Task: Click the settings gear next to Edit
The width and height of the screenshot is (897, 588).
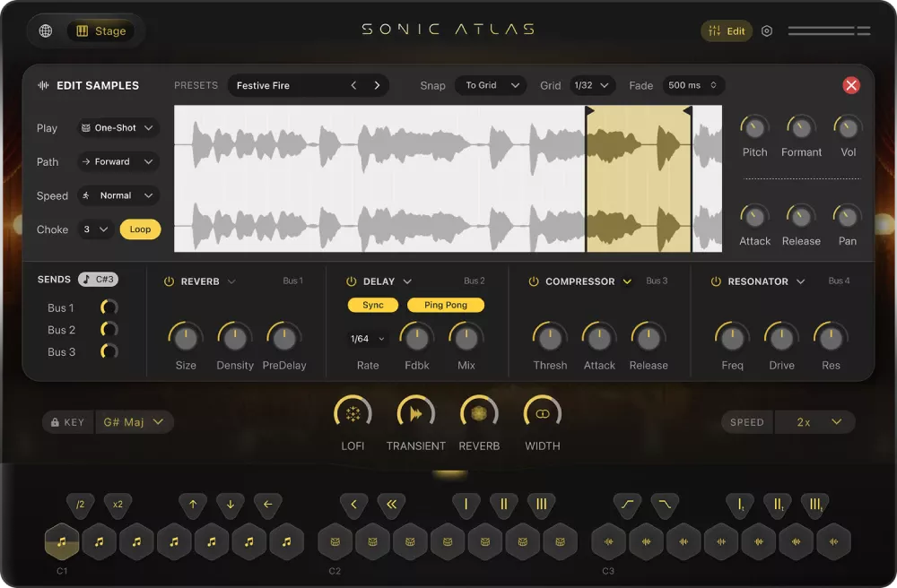Action: tap(767, 30)
